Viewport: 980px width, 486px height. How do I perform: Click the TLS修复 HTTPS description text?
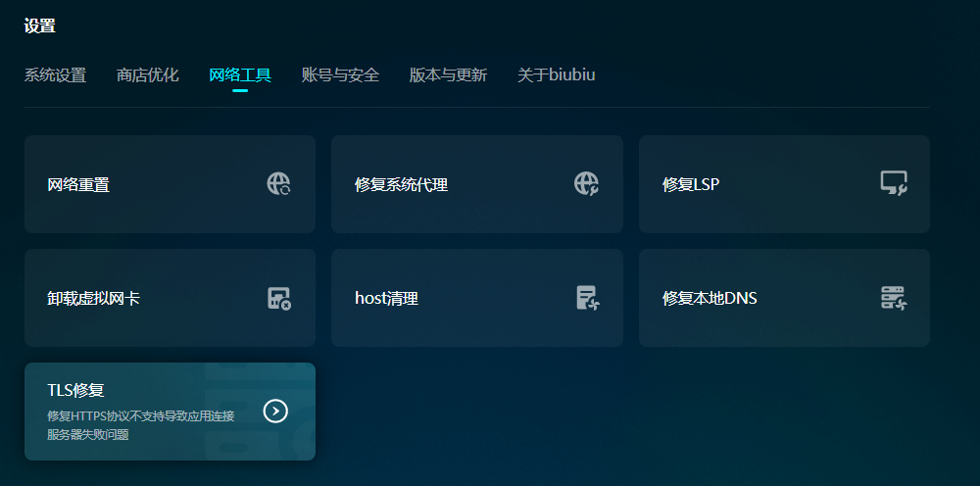(140, 425)
